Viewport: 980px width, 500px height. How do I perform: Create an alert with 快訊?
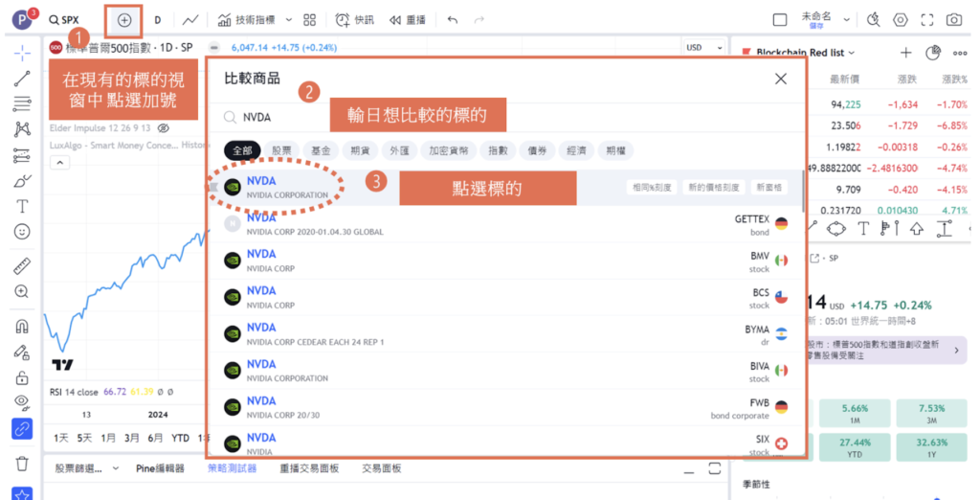tap(354, 20)
